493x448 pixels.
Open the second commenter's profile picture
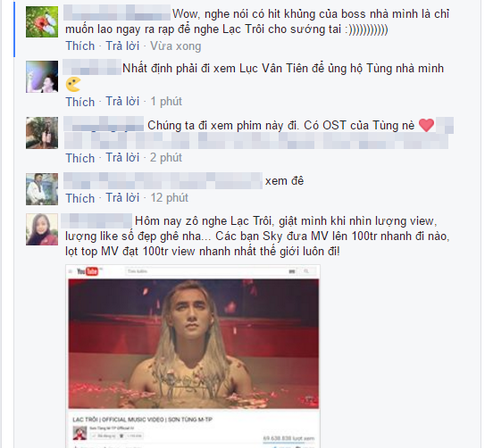pyautogui.click(x=42, y=77)
